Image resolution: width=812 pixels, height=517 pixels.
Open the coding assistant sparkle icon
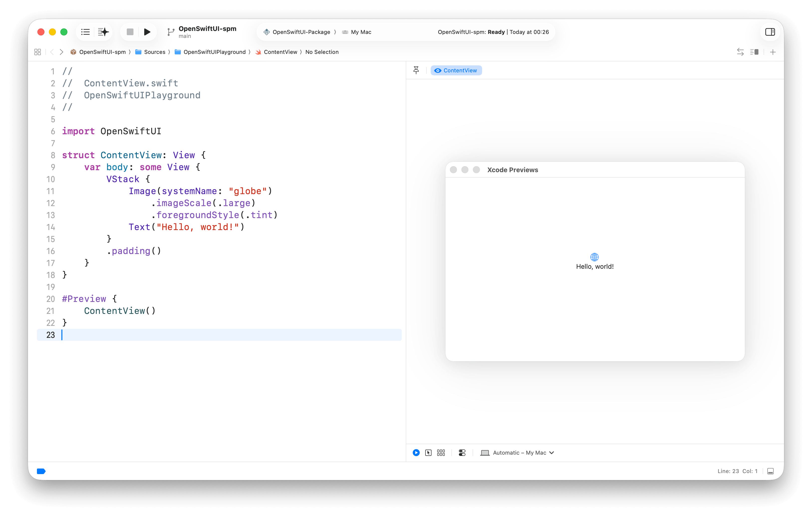click(x=103, y=32)
